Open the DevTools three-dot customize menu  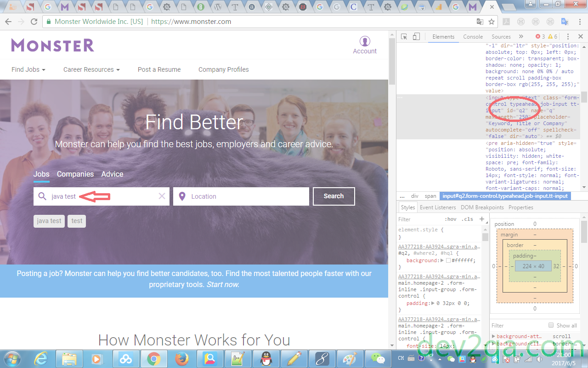point(568,37)
